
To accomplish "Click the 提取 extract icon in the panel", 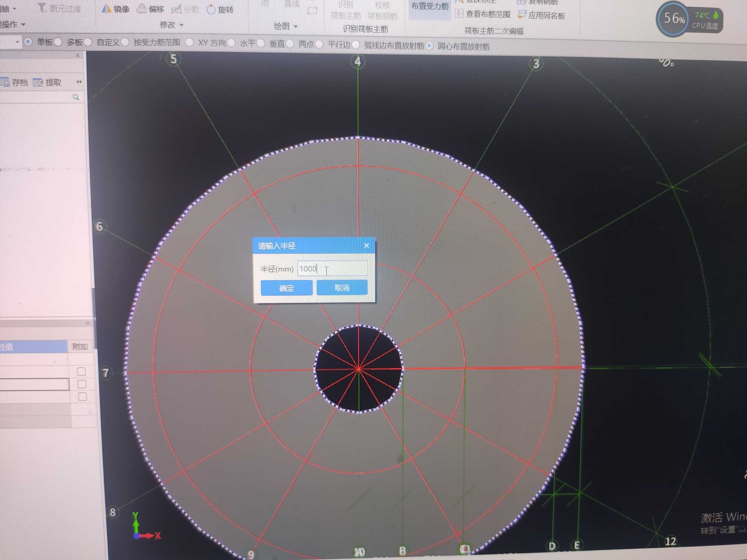I will click(38, 83).
